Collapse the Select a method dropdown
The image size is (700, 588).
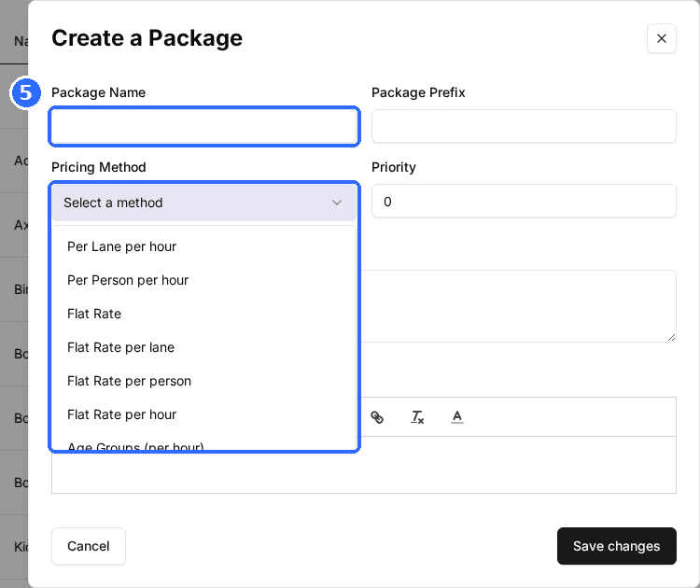tap(204, 203)
